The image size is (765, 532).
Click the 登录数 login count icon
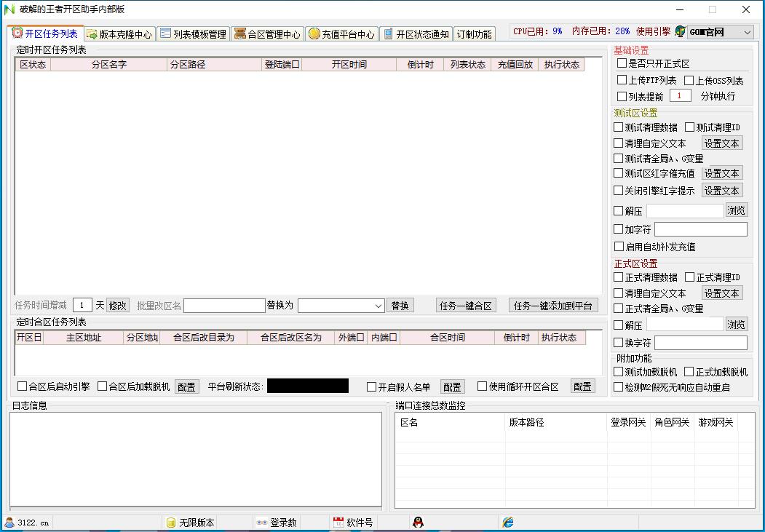[x=261, y=522]
